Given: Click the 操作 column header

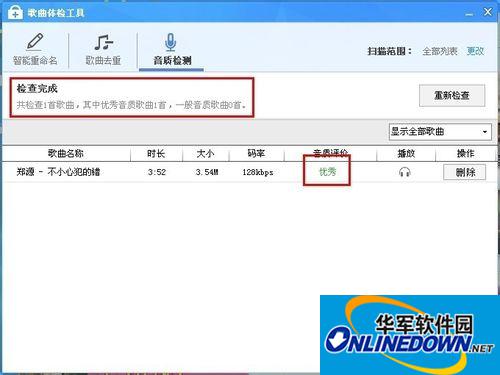Looking at the screenshot, I should point(465,153).
